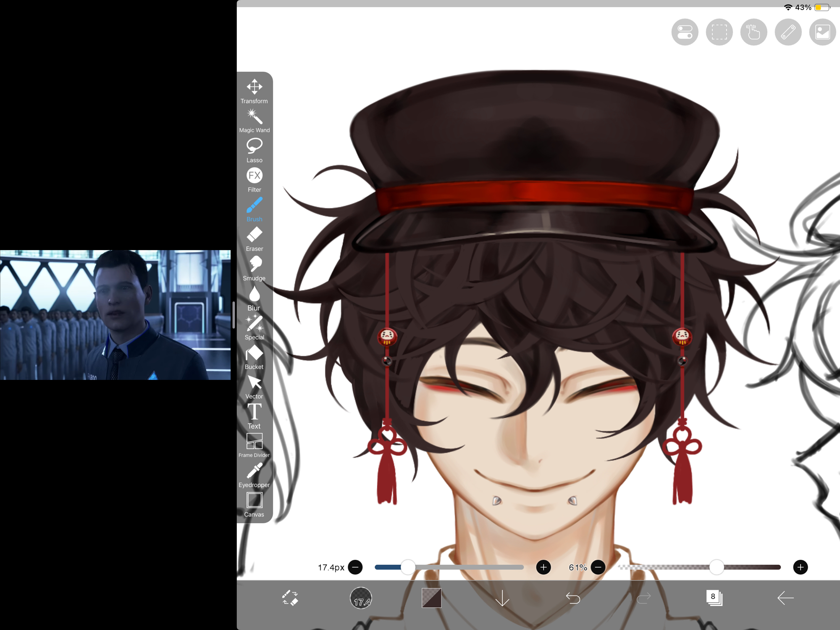Toggle the stabilizer hand icon

point(753,32)
